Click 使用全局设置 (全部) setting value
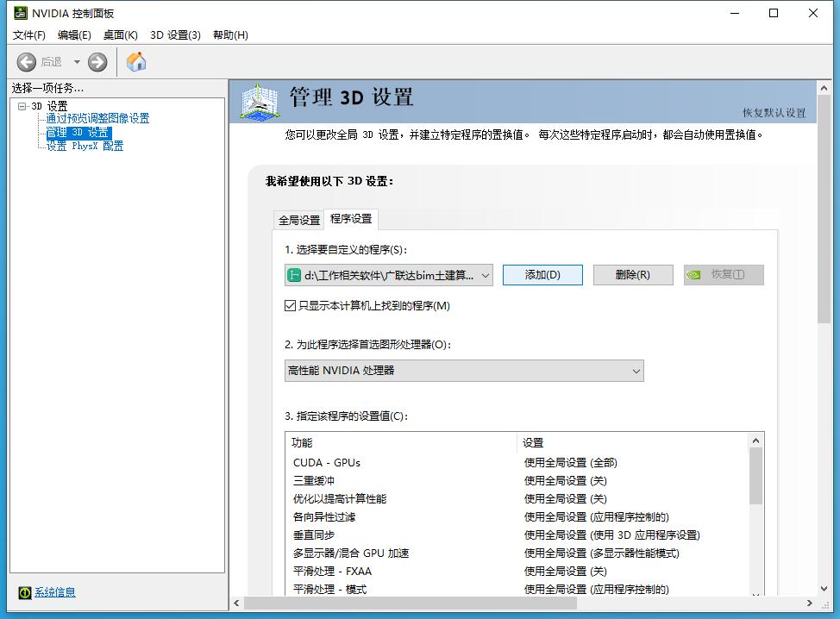Screen dimensions: 840x619 tap(571, 463)
